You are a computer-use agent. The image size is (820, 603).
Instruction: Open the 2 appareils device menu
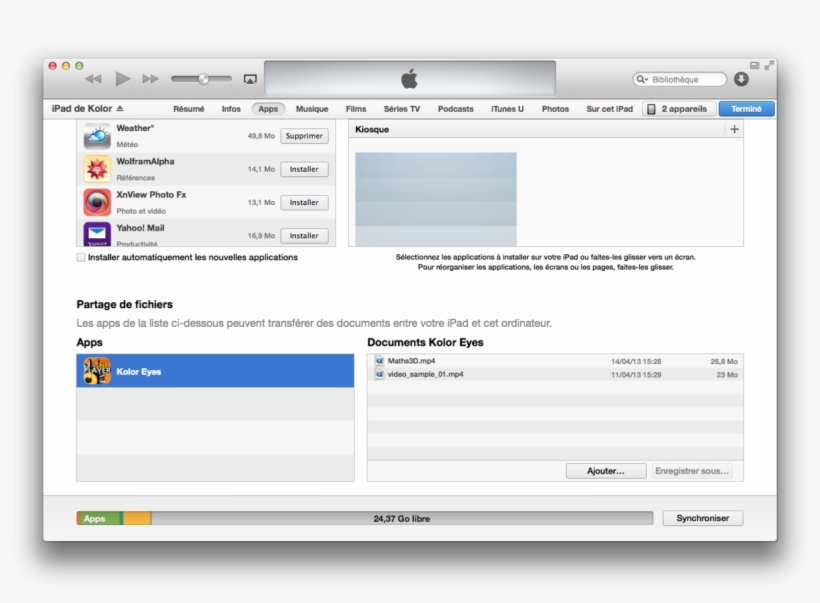(678, 109)
